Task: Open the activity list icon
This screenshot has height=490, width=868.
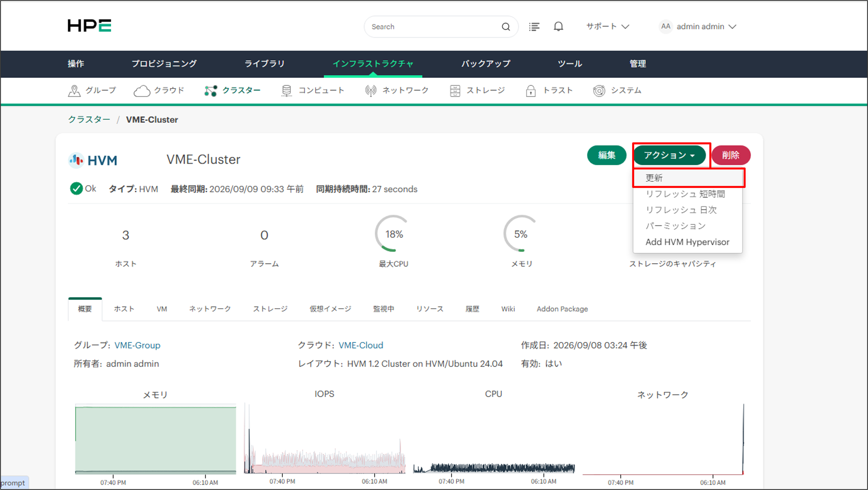Action: pos(534,26)
